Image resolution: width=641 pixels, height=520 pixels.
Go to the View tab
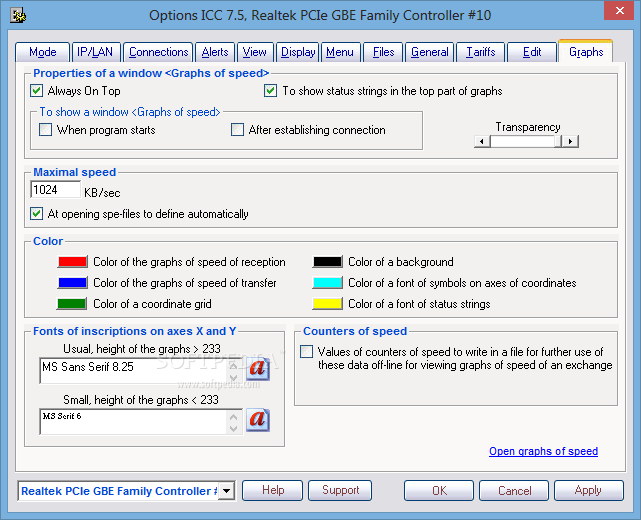(x=254, y=52)
